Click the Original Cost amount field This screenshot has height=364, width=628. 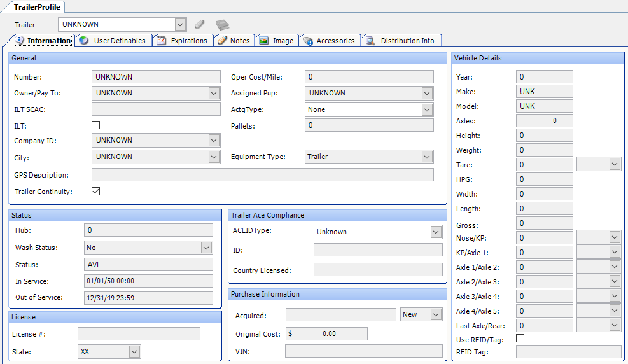pyautogui.click(x=326, y=333)
